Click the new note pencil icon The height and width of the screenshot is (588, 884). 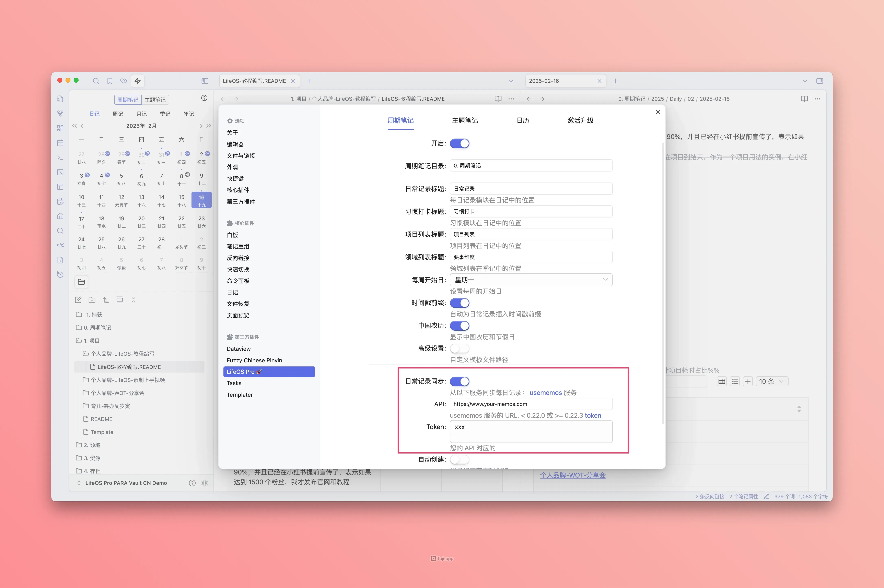click(78, 300)
